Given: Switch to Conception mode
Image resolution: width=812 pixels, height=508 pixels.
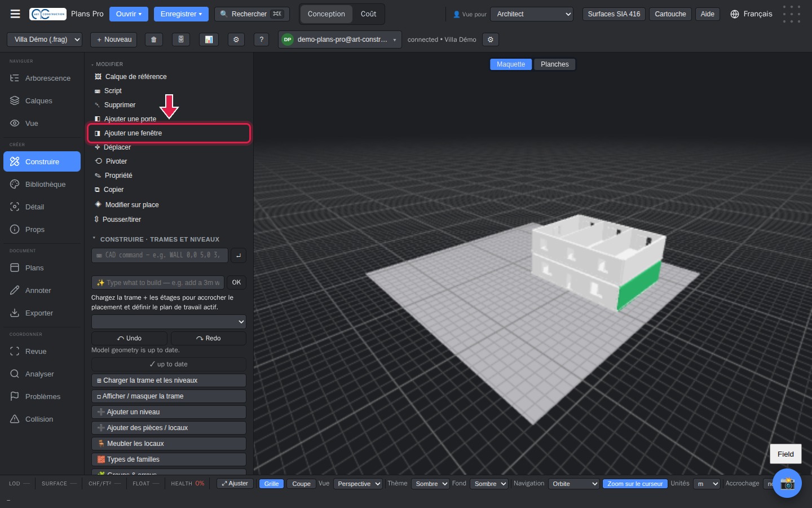Looking at the screenshot, I should pyautogui.click(x=326, y=14).
